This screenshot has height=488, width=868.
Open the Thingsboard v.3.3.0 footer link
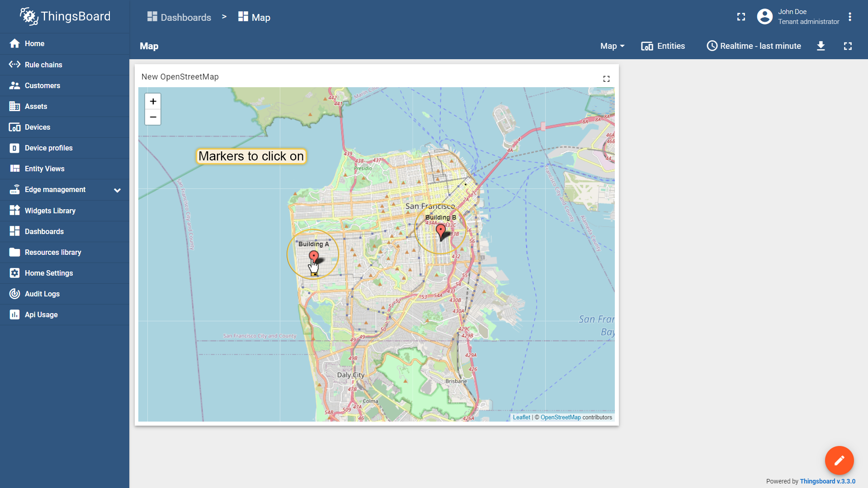tap(827, 481)
